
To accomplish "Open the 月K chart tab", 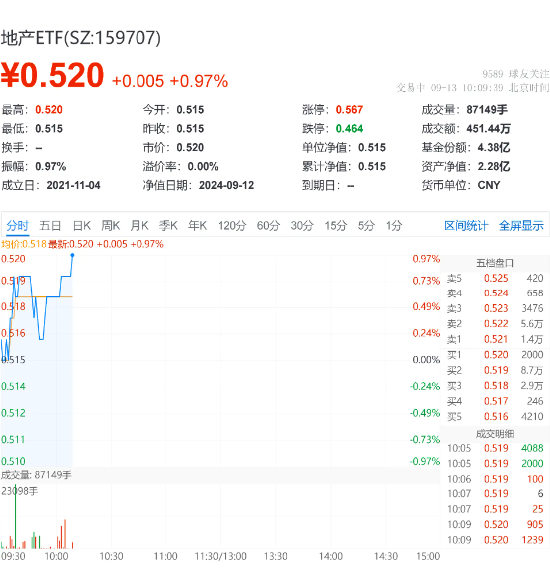I will coord(139,225).
